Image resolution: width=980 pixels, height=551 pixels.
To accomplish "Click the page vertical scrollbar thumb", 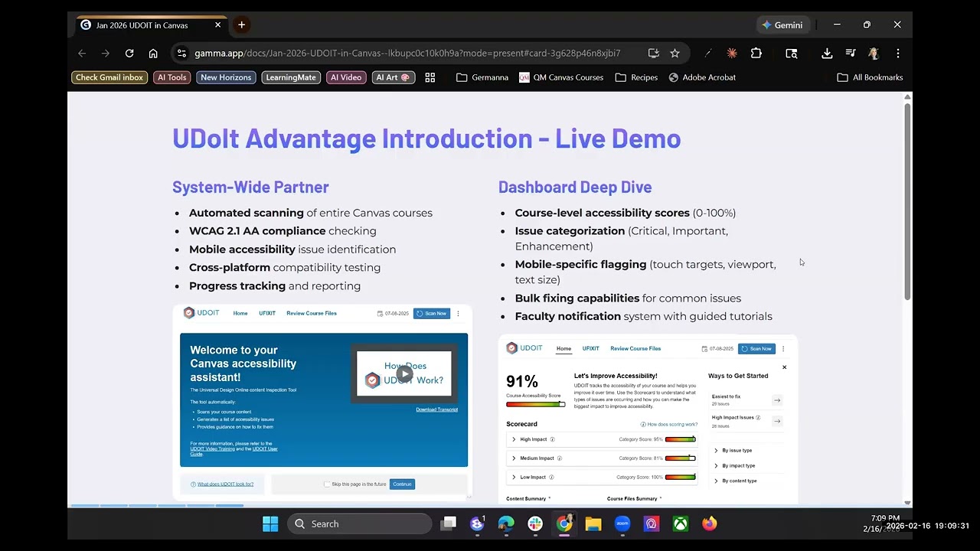I will [x=908, y=201].
